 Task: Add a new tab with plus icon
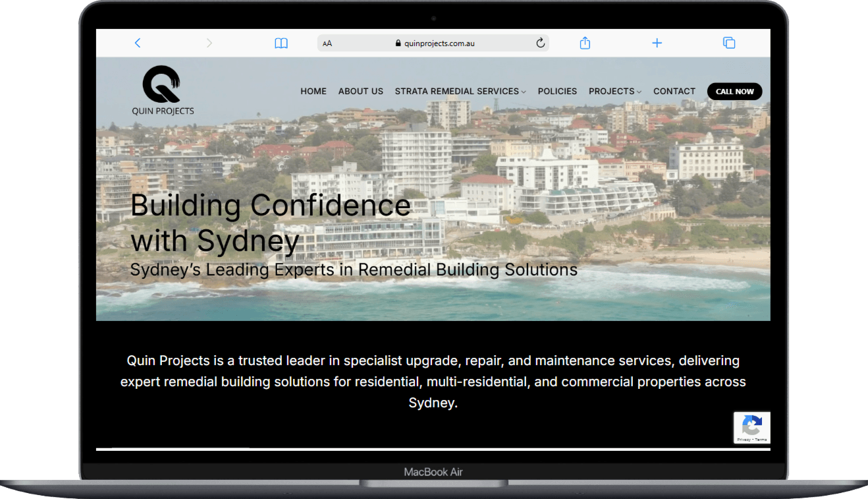[657, 43]
